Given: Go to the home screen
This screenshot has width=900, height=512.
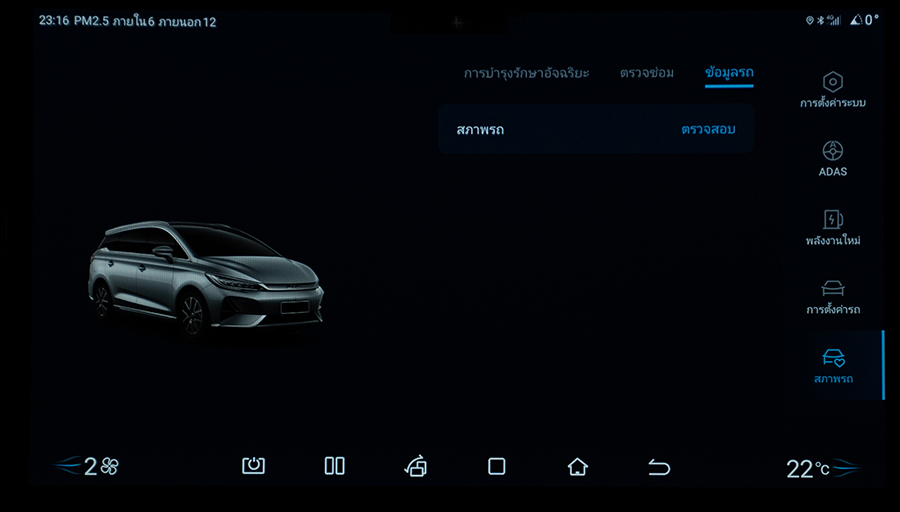Looking at the screenshot, I should (577, 466).
